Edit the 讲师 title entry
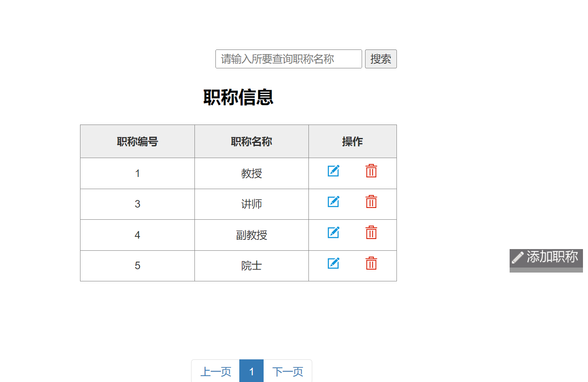The width and height of the screenshot is (588, 382). (333, 202)
